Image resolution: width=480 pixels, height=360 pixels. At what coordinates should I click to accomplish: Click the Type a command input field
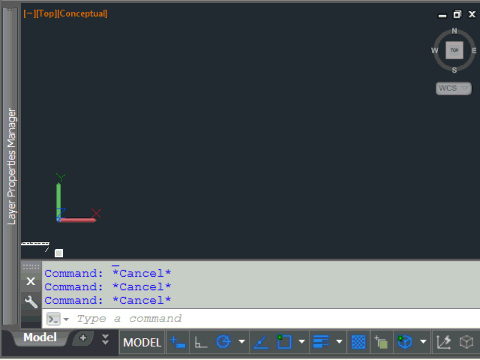click(x=261, y=319)
